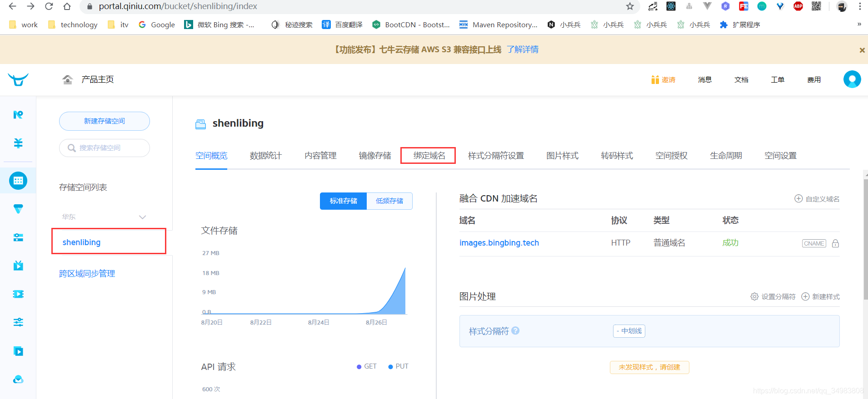Click the 搜索存储空间 search field
The height and width of the screenshot is (399, 868).
pyautogui.click(x=105, y=148)
